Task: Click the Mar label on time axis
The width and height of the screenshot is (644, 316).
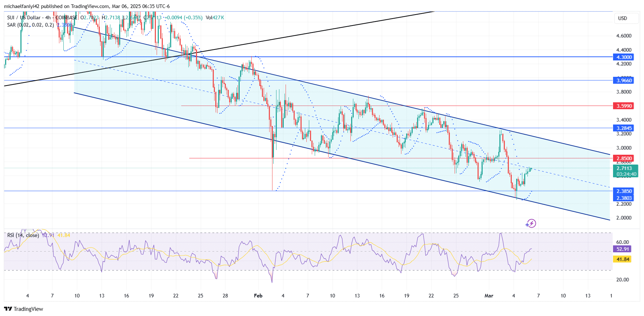Action: 489,296
